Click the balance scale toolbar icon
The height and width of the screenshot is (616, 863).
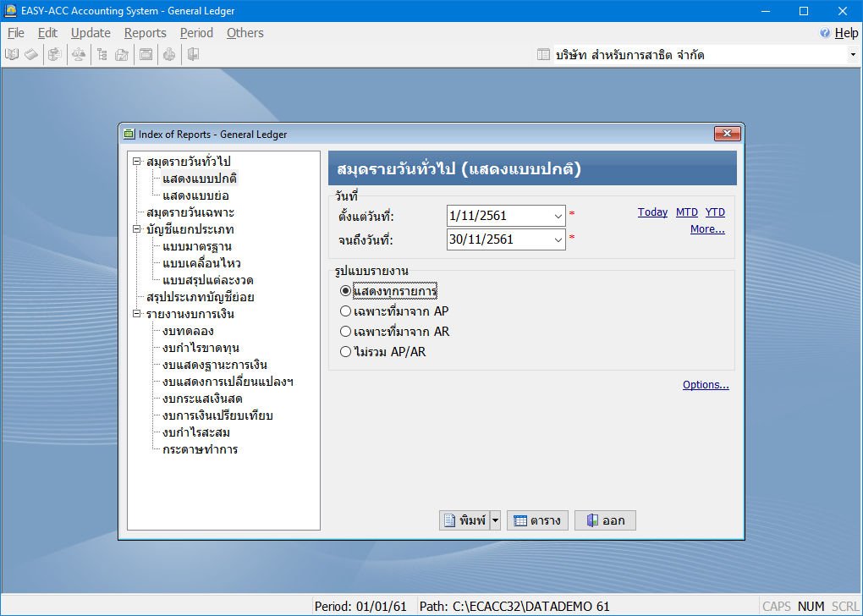pyautogui.click(x=78, y=55)
